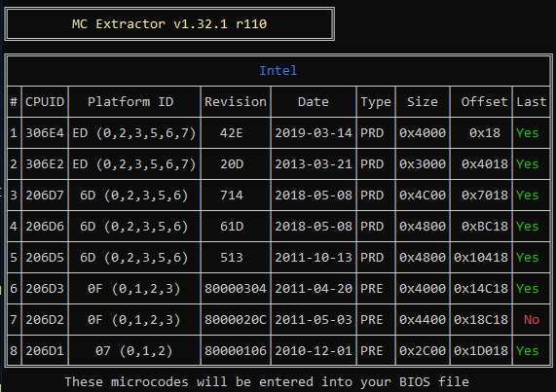Screen dimensions: 556x392
Task: Click the Platform ID column header
Action: click(x=130, y=102)
